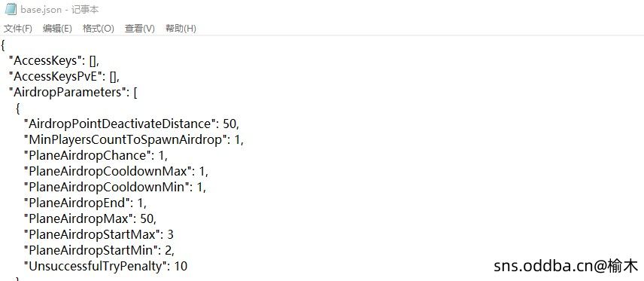Place cursor after PlaneAirdropStartMax value 3

click(174, 234)
